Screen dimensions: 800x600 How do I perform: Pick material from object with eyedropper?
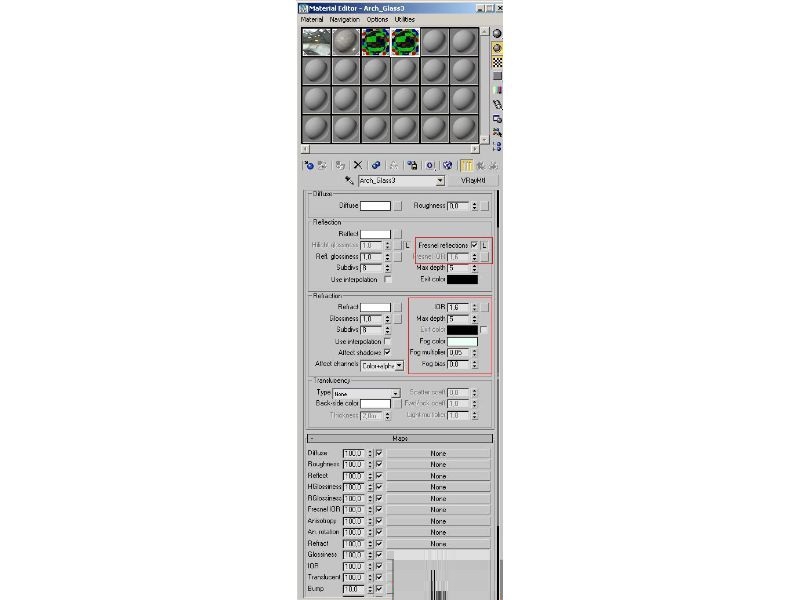pyautogui.click(x=349, y=181)
